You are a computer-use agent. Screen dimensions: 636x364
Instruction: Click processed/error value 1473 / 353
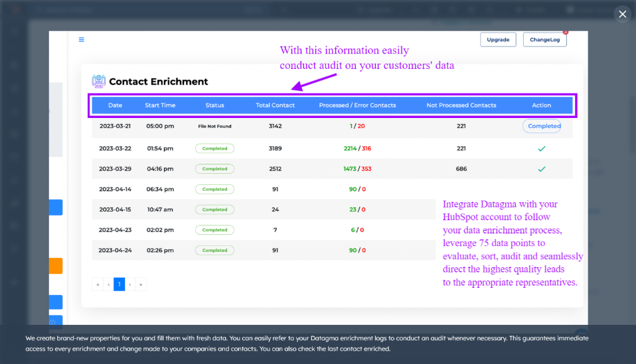[357, 169]
